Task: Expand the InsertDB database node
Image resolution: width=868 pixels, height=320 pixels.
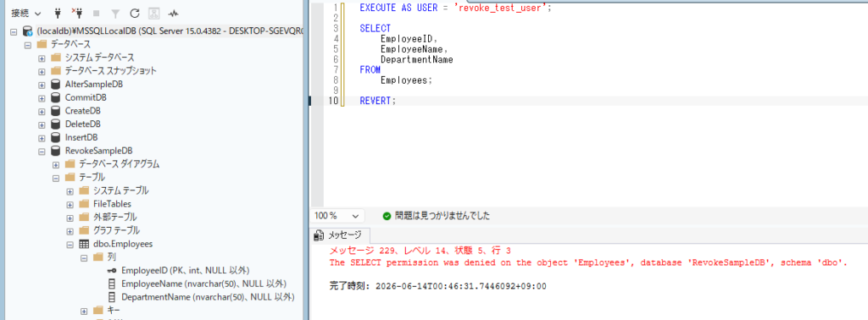Action: click(x=42, y=138)
